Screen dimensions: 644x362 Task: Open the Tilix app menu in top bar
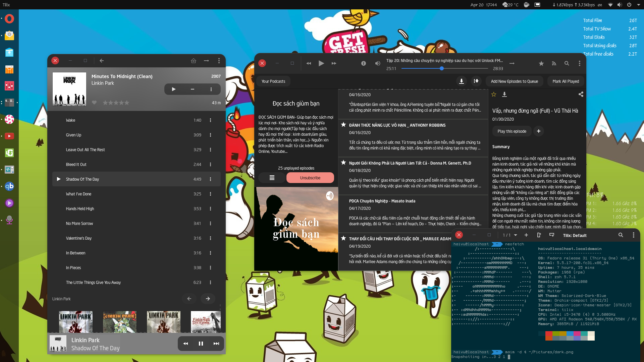point(6,5)
